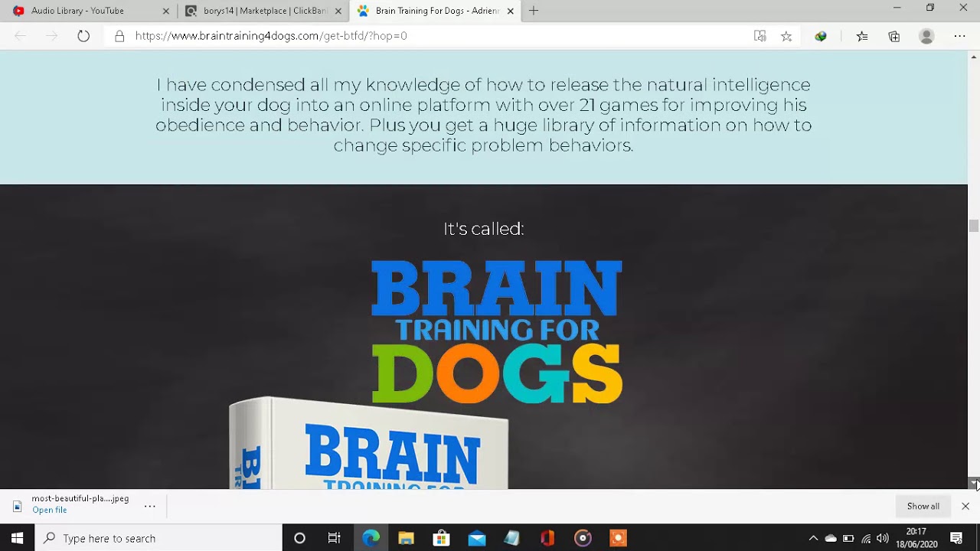Click the OneDrive cloud tray icon
This screenshot has height=551, width=980.
point(831,538)
